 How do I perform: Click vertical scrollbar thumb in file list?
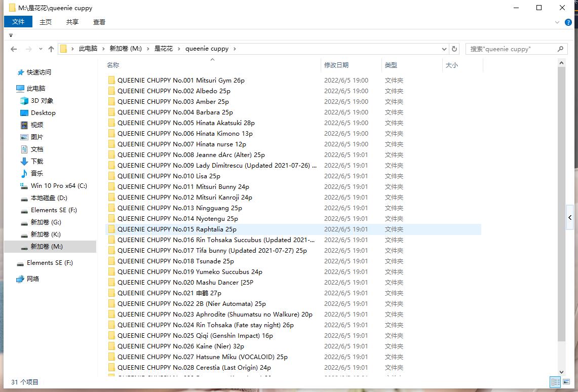tap(561, 205)
